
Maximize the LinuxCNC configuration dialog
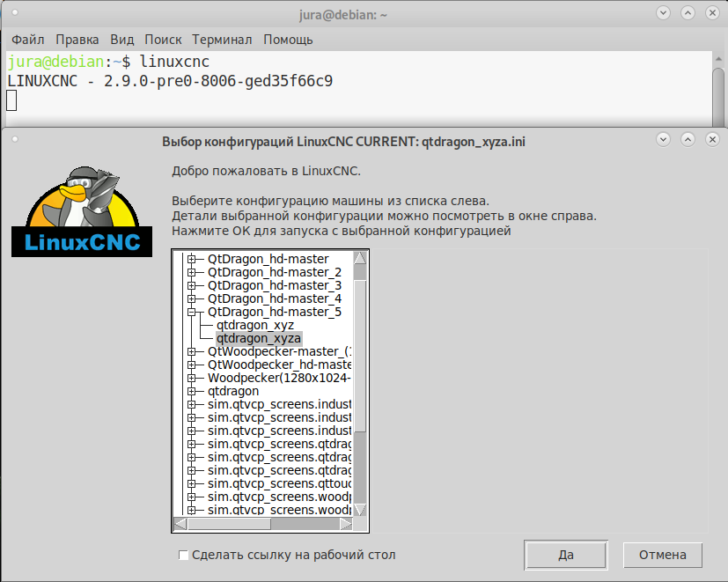pos(688,139)
